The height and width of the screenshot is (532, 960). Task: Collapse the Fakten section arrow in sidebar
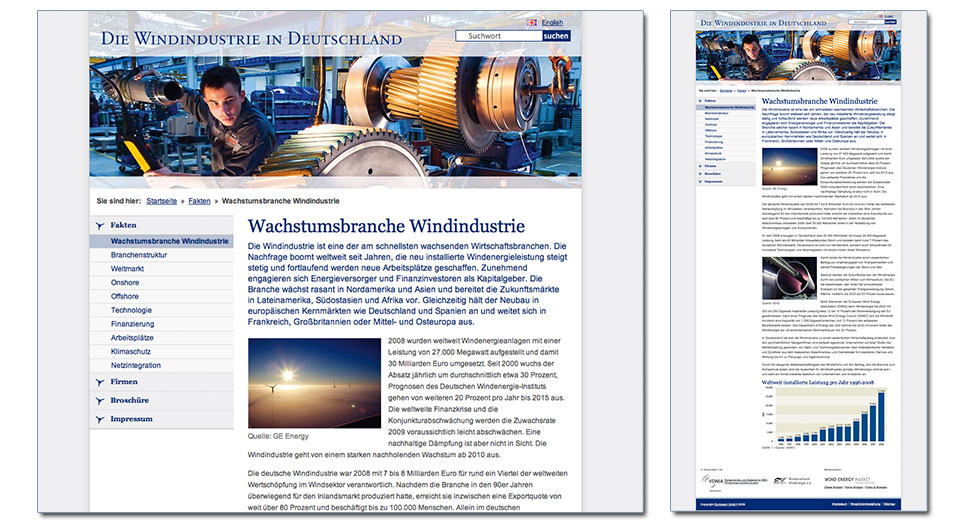100,225
